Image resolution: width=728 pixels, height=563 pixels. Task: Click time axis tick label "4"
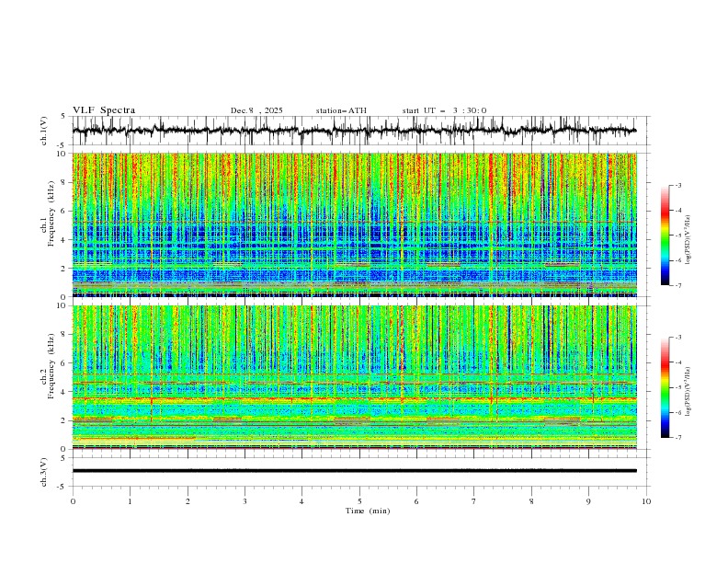(301, 501)
